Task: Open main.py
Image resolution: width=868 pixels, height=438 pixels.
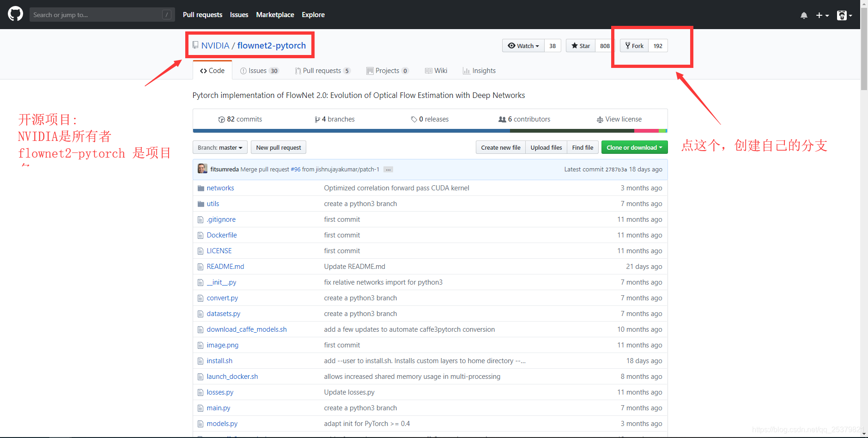Action: [219, 408]
